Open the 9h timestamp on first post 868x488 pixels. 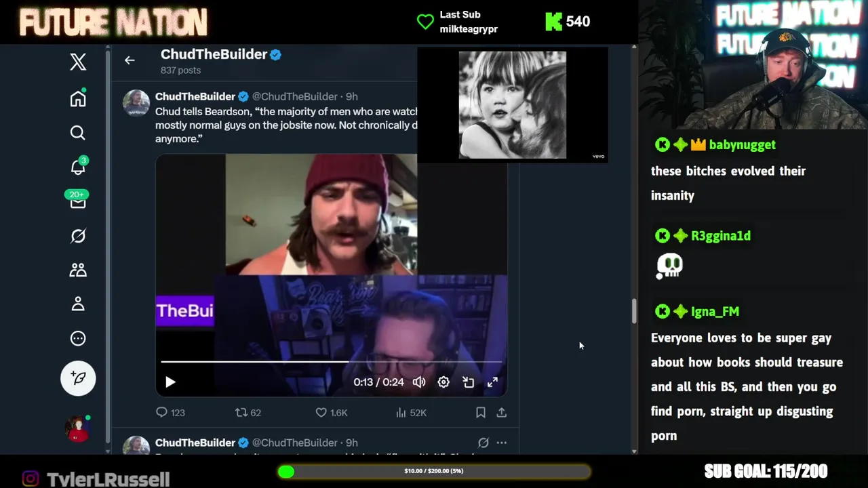coord(351,97)
